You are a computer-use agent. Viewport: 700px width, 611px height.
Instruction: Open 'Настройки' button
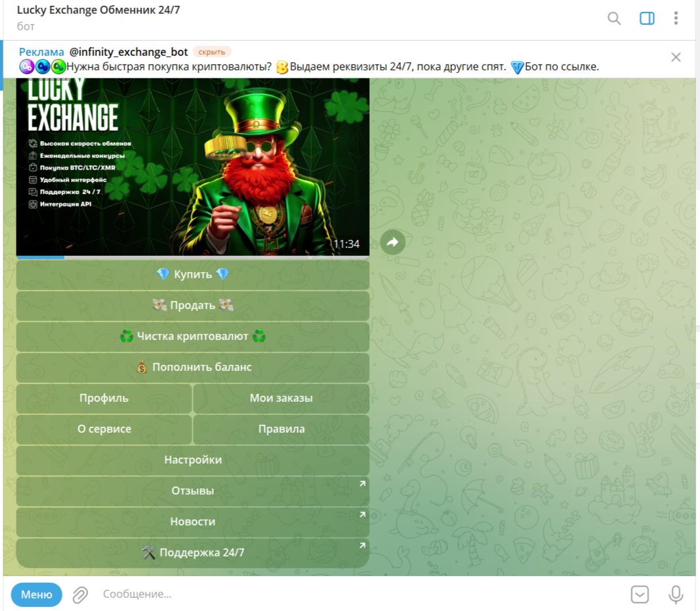[x=193, y=460]
